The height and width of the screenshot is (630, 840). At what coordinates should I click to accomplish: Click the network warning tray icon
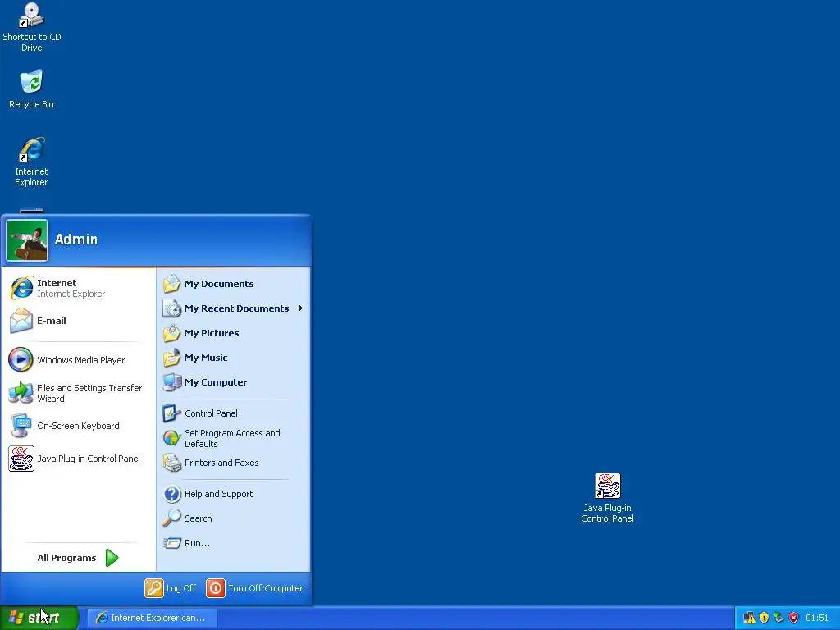[749, 619]
